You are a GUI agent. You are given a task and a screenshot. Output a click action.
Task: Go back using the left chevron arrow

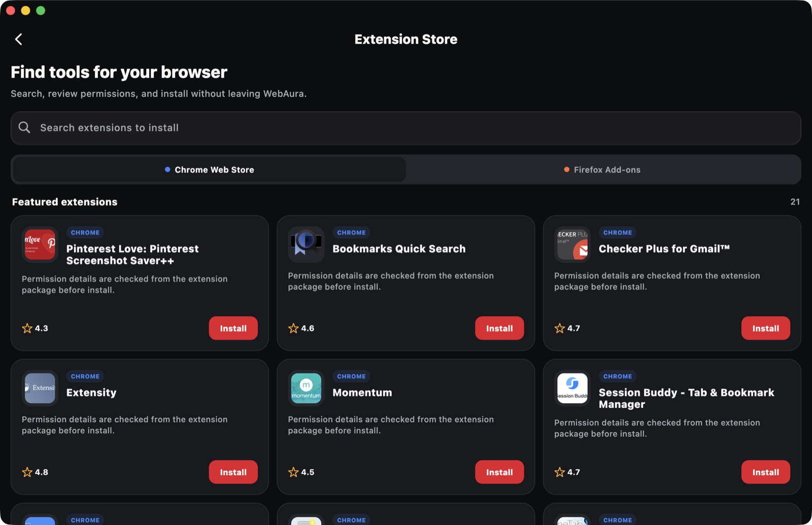19,39
